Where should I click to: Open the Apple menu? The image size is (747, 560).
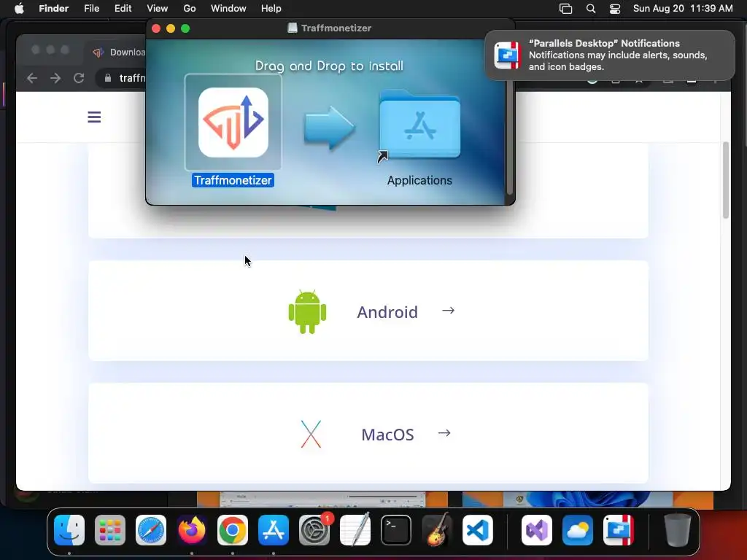point(19,8)
